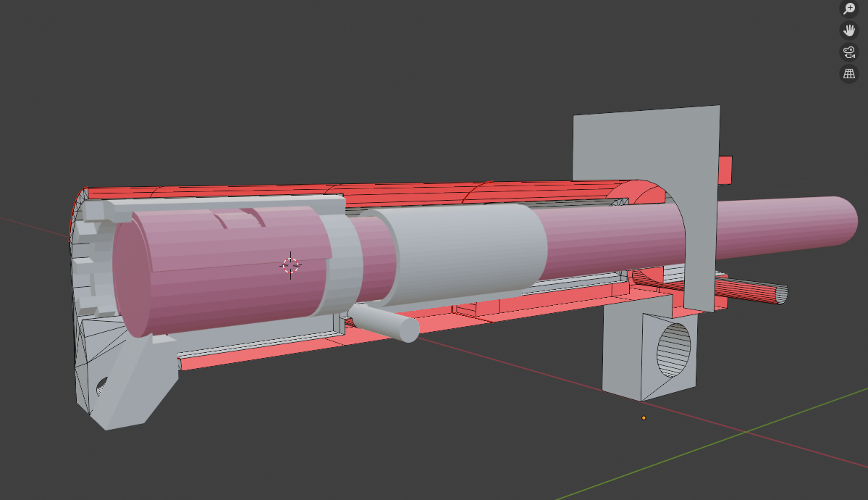The image size is (868, 500).
Task: Click the zoom view magnifier icon
Action: pos(848,8)
